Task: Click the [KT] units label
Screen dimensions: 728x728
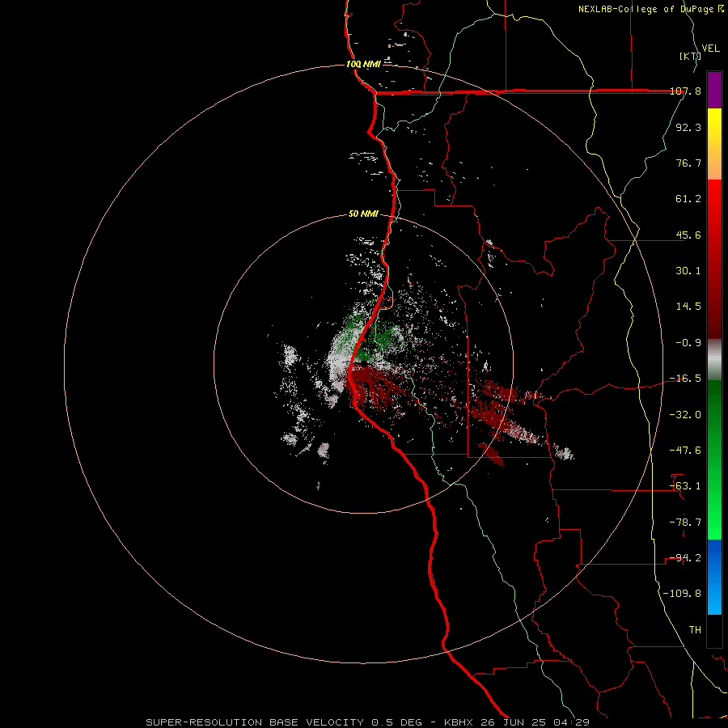Action: point(691,56)
